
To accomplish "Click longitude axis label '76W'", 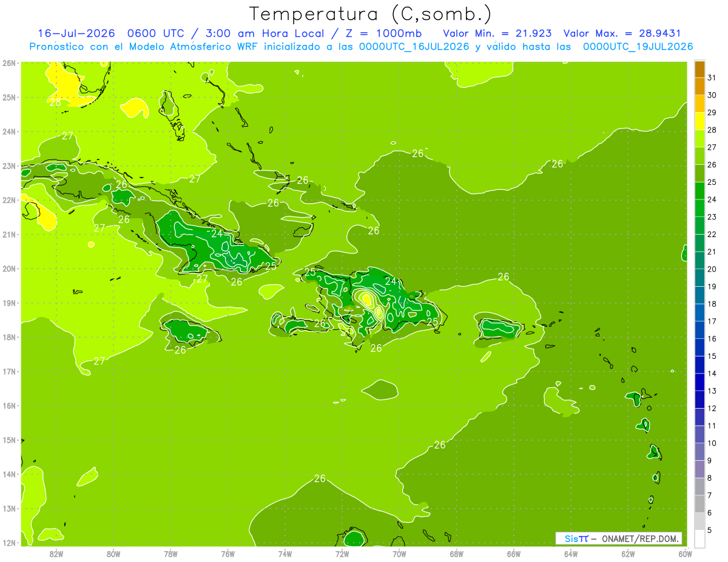I will (227, 554).
